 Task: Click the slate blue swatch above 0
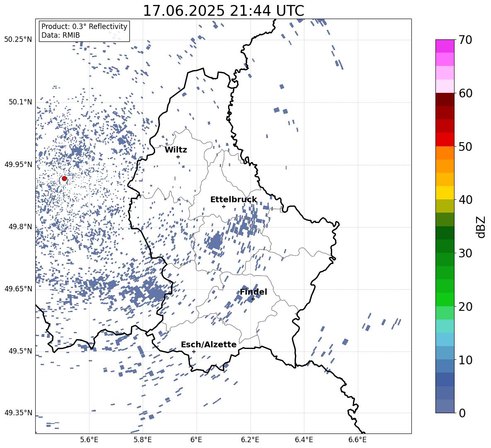click(x=445, y=406)
